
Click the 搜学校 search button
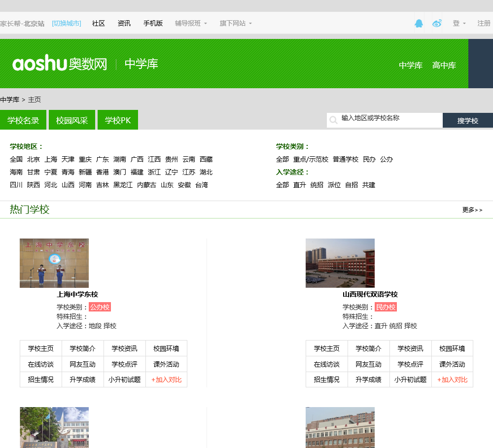click(467, 120)
